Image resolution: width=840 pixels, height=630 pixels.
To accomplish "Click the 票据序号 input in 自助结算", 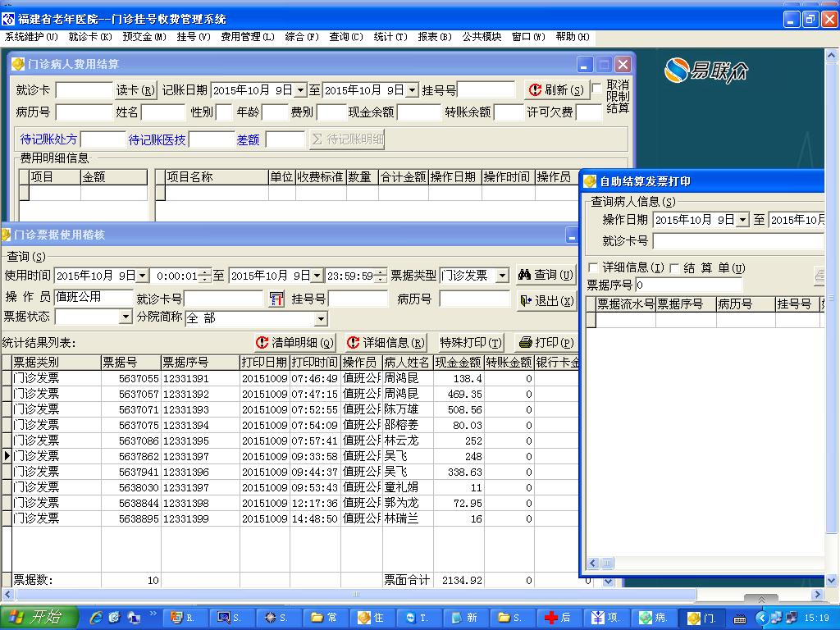I will click(x=688, y=285).
